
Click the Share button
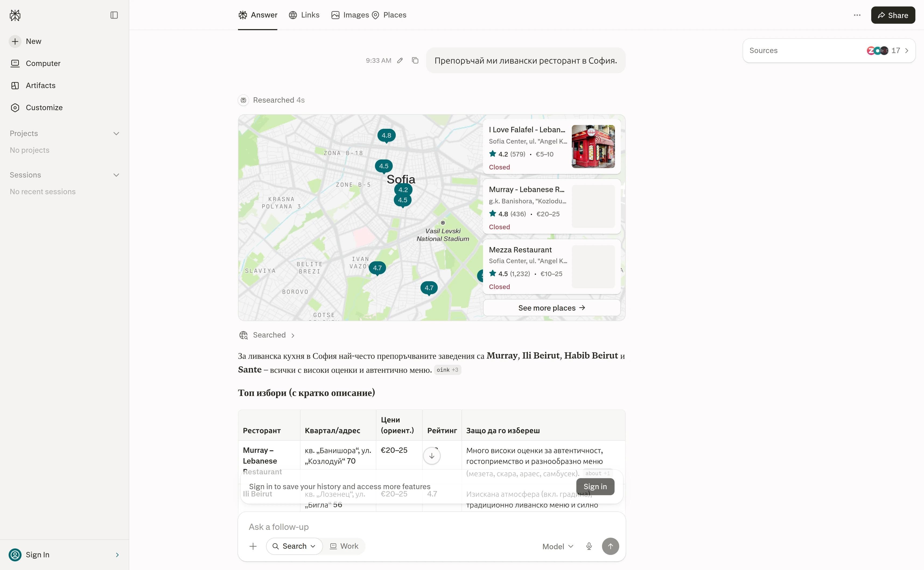point(893,15)
